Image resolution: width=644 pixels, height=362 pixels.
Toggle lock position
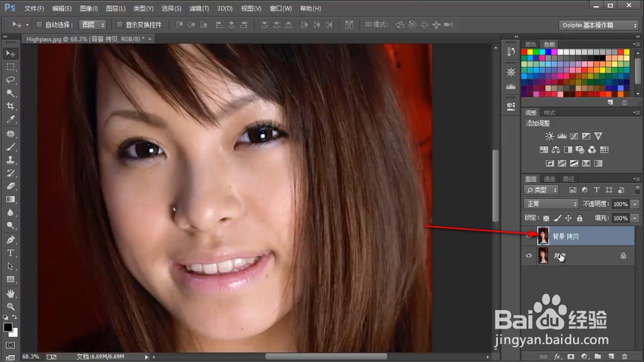569,218
